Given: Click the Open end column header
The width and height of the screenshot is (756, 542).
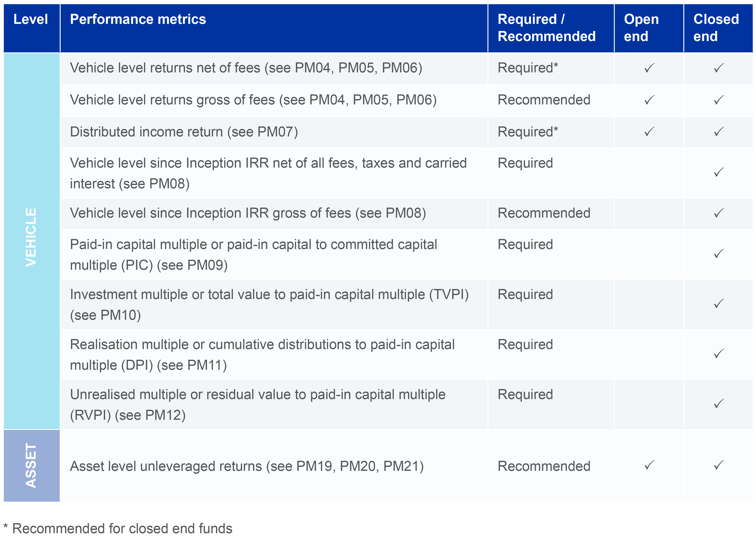Looking at the screenshot, I should [641, 28].
